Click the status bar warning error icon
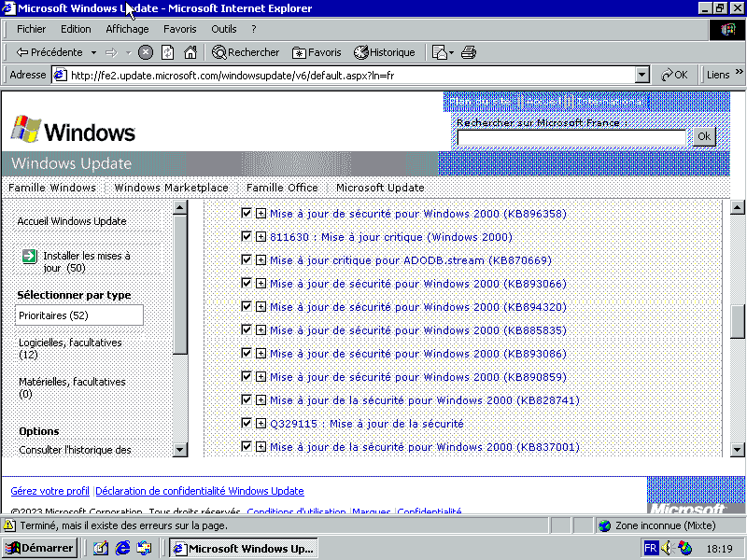The image size is (747, 560). (9, 525)
